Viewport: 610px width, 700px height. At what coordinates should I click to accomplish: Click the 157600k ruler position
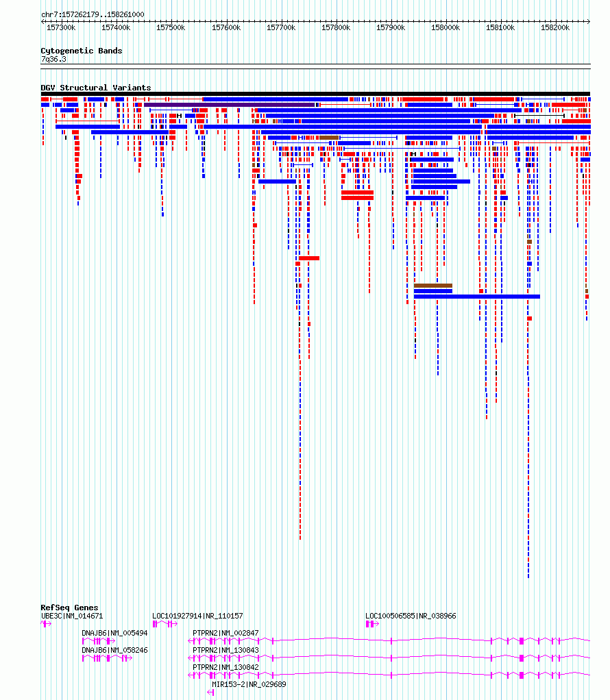226,27
